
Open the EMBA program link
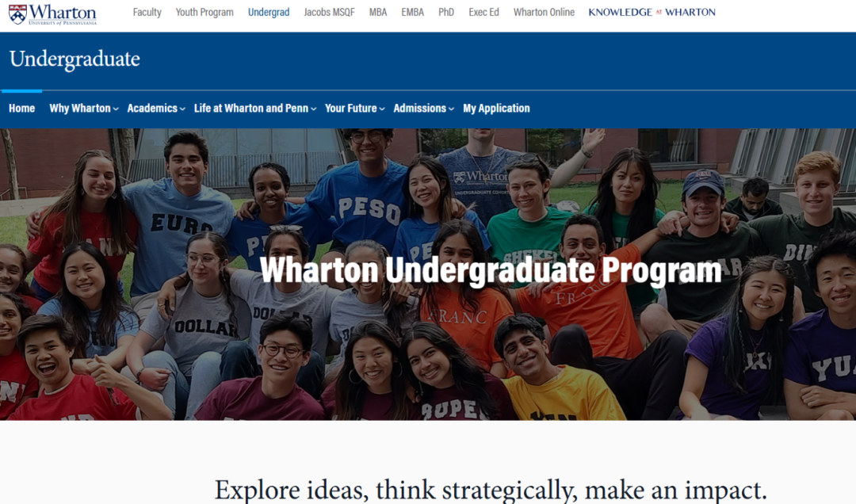tap(412, 12)
